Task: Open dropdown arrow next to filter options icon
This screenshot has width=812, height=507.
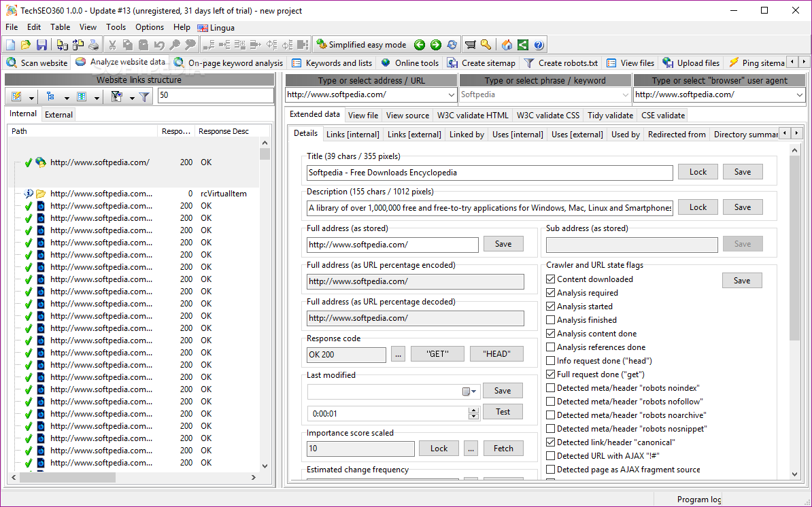Action: (132, 97)
